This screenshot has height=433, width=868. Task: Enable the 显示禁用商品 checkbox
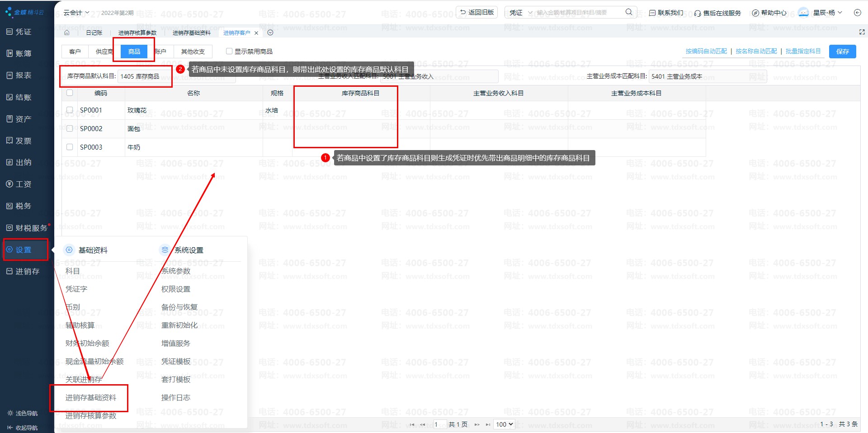point(229,52)
